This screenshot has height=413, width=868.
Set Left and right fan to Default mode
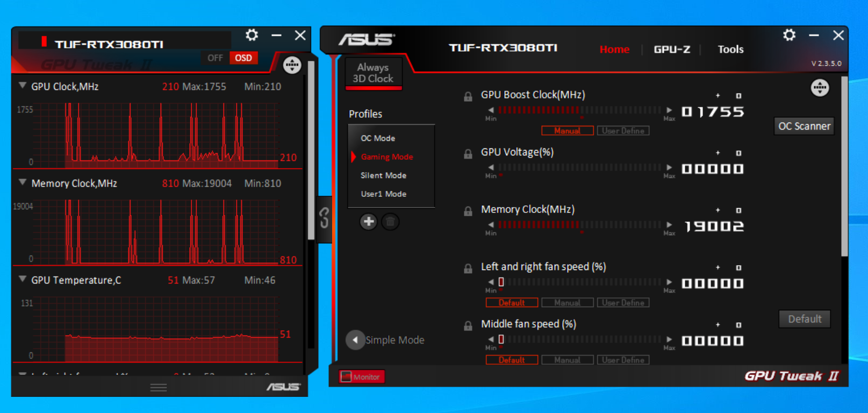pos(512,303)
